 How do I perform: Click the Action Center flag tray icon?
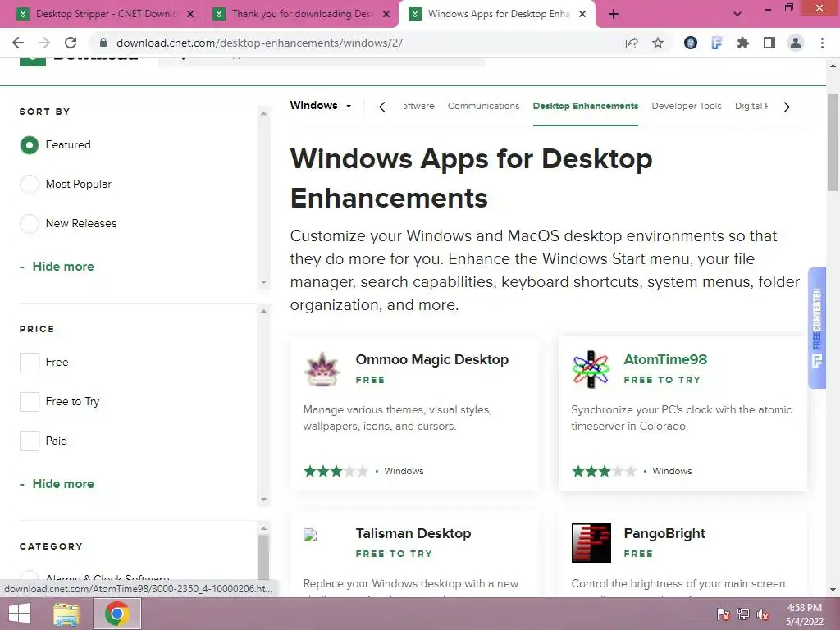[724, 614]
